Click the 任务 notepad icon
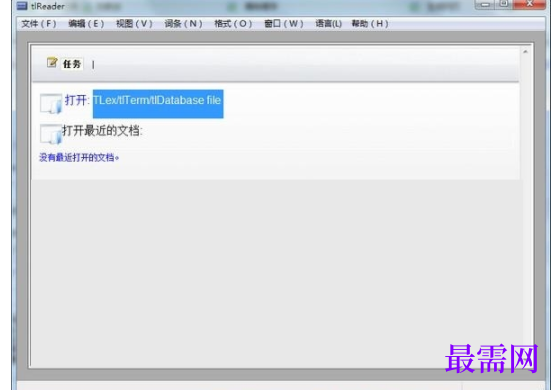Screen dimensions: 557x390 pyautogui.click(x=52, y=63)
